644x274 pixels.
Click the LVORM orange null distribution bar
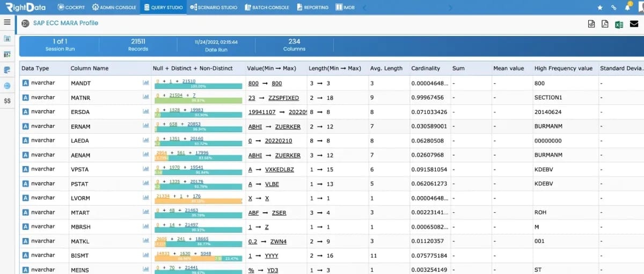click(x=198, y=200)
